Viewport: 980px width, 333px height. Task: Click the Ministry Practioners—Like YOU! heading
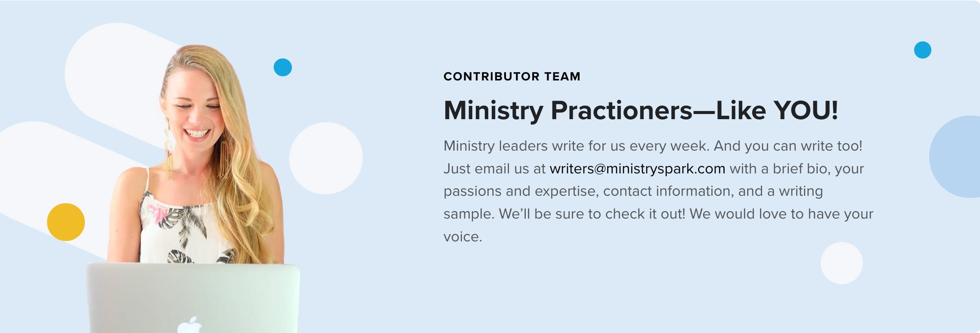641,110
